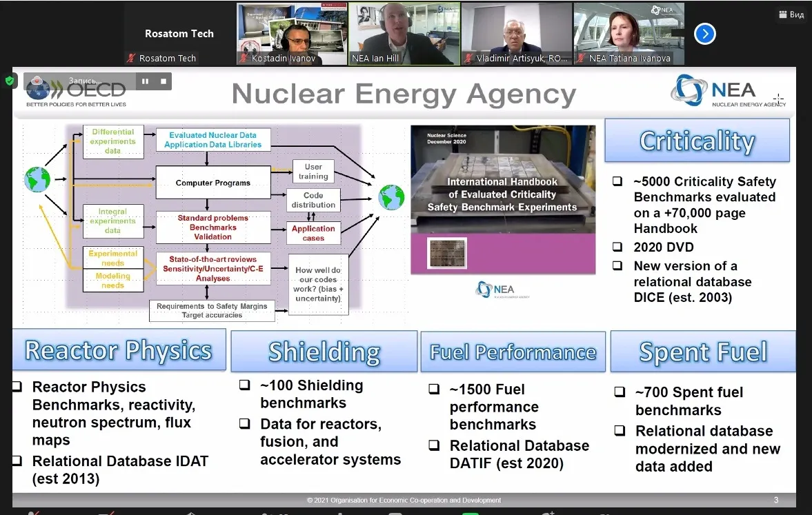
Task: Click the Reactor Physics heading box
Action: [x=119, y=350]
